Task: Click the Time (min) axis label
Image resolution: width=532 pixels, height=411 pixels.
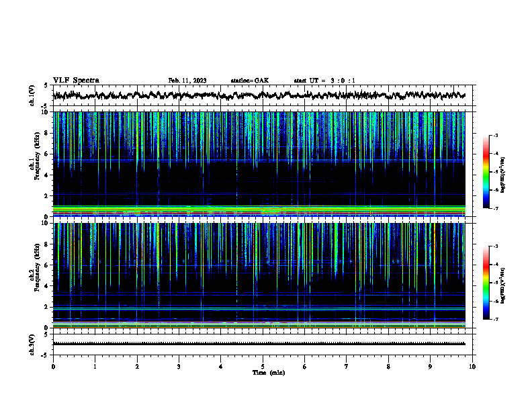Action: (x=269, y=373)
